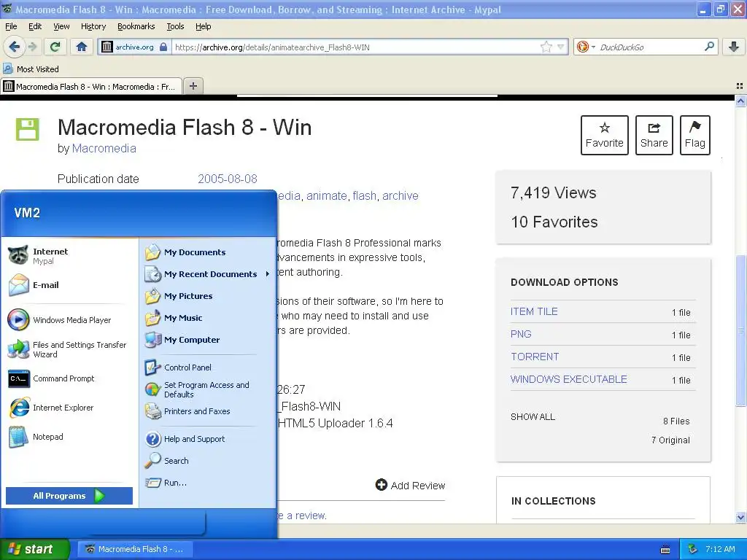Click the 2005-08-08 publication date link
This screenshot has height=560, width=747.
coord(228,179)
